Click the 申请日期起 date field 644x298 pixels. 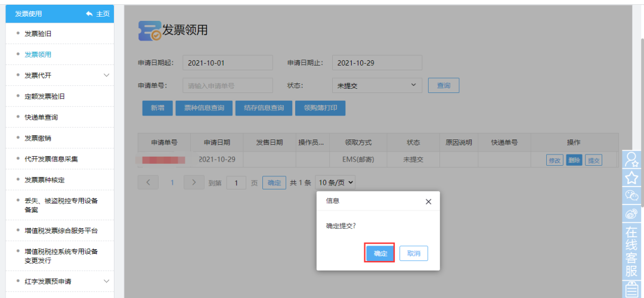pos(228,63)
